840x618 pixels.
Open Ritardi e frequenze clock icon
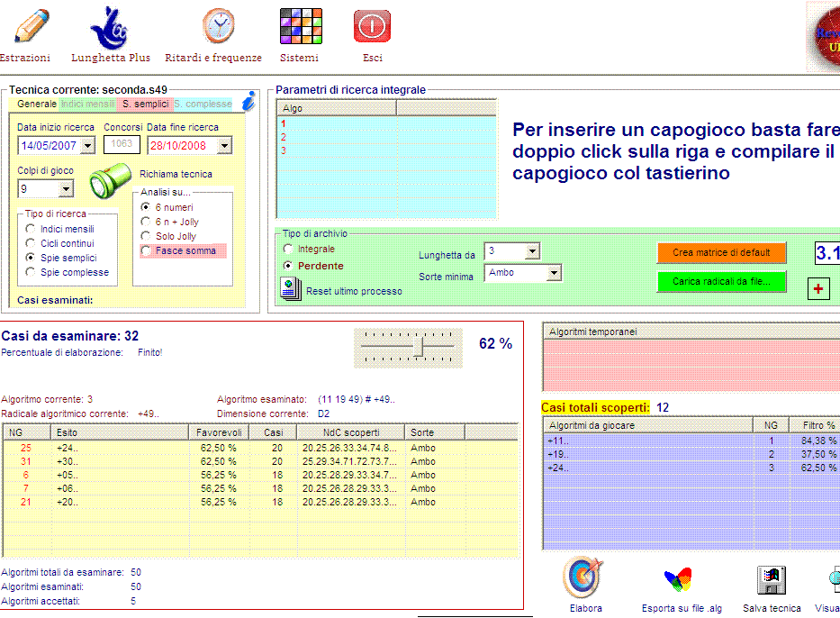(219, 26)
